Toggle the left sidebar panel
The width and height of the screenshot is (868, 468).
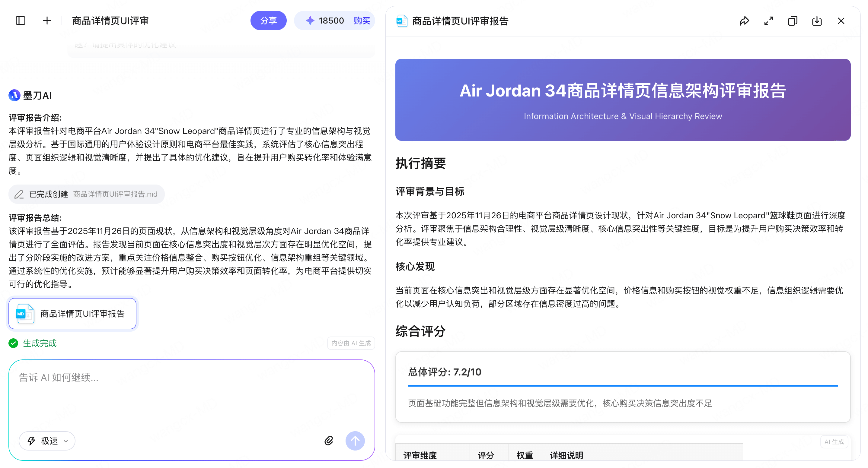point(20,20)
